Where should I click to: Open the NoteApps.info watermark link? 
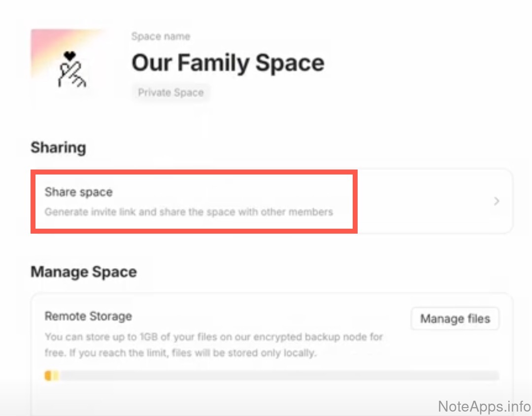484,407
